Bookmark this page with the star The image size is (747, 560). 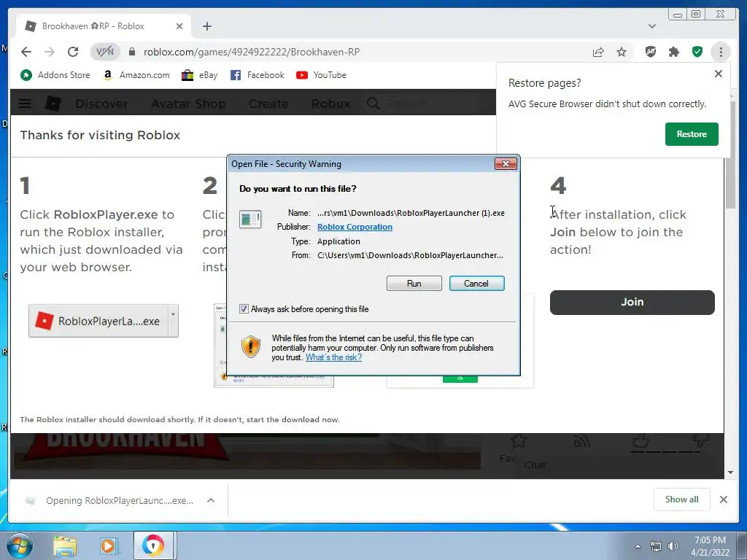click(622, 52)
